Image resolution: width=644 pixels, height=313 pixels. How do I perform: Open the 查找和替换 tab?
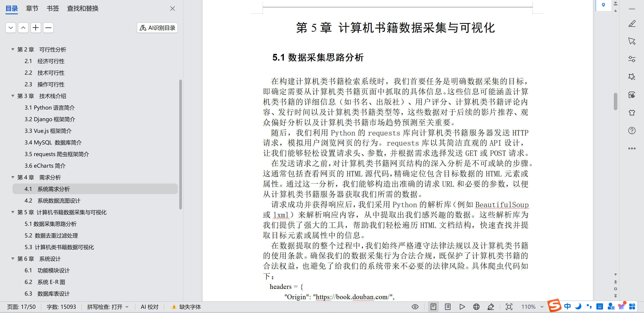[83, 8]
